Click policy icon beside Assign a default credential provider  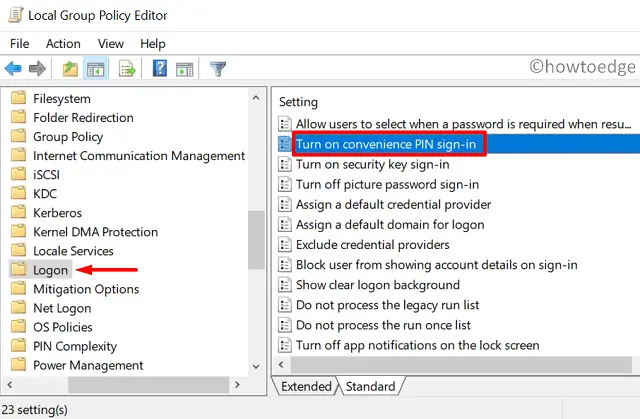pyautogui.click(x=284, y=204)
